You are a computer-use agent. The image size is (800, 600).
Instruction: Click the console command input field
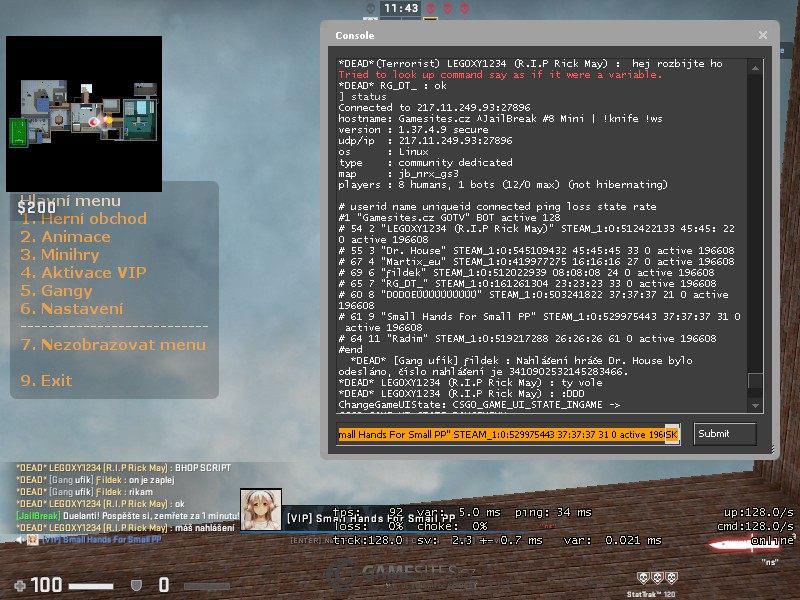click(508, 434)
